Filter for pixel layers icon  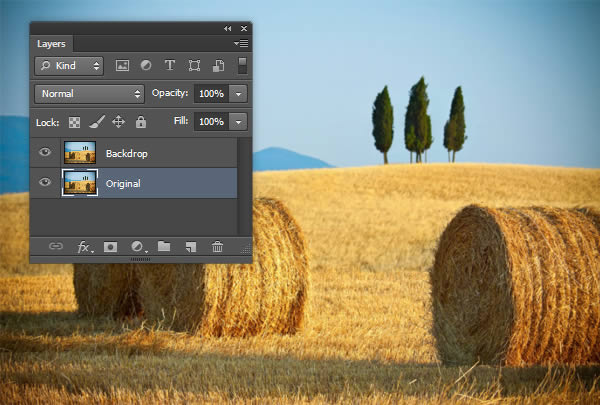122,65
